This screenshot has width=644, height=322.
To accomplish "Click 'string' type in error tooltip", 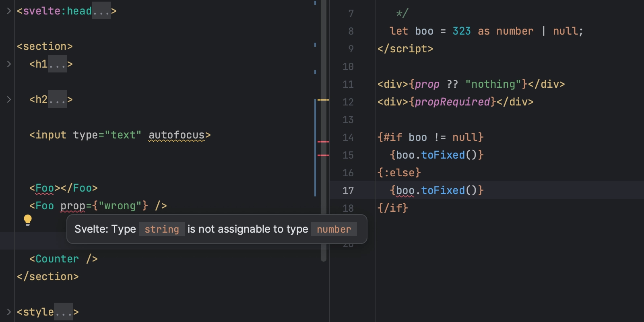I will [x=162, y=229].
